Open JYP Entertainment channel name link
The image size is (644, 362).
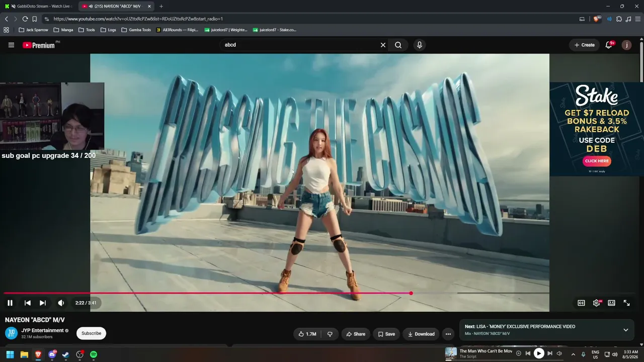click(x=42, y=330)
